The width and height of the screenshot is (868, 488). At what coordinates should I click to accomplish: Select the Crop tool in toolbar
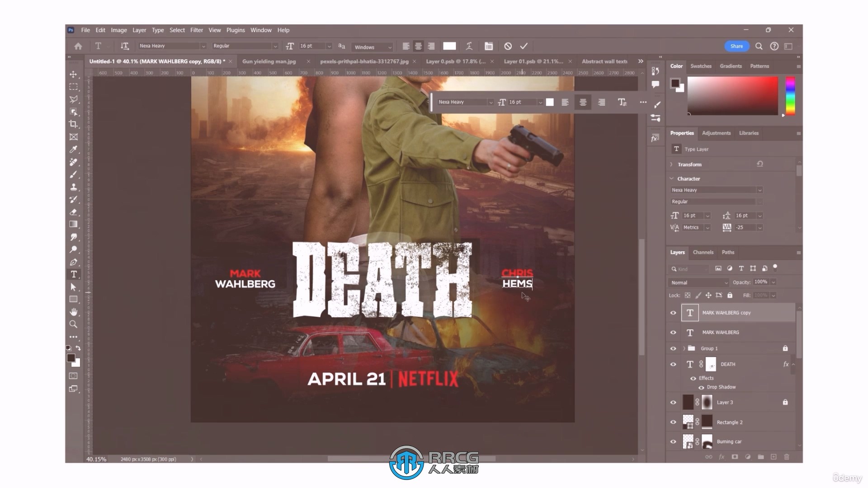73,124
